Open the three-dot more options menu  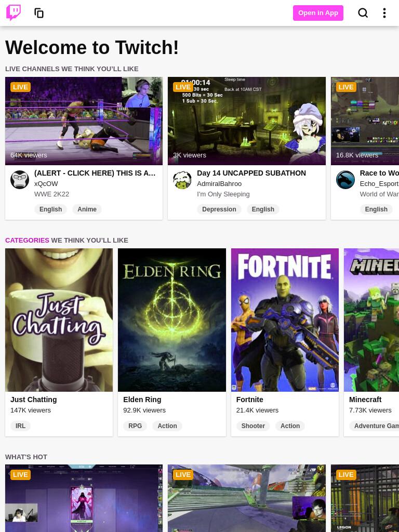click(384, 13)
